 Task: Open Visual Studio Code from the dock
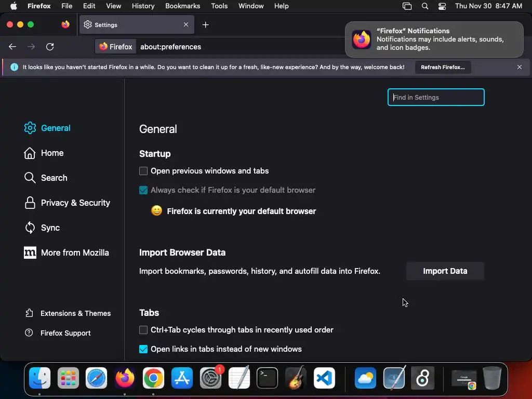[x=324, y=378]
